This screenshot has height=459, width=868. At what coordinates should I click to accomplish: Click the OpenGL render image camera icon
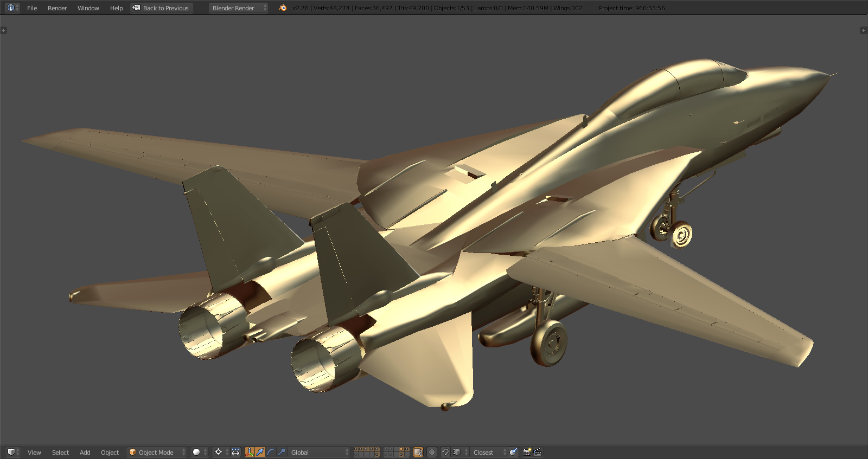coord(527,452)
